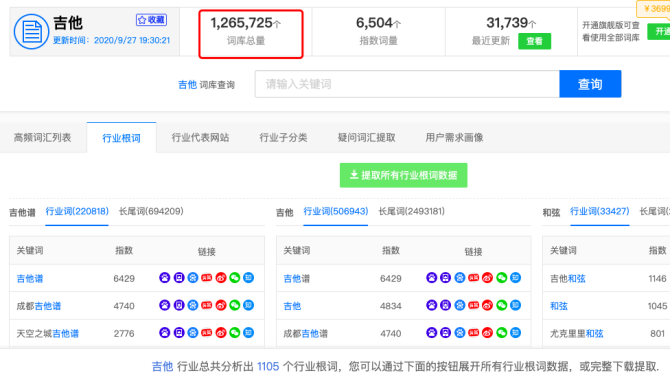Click index value 801 for 尤克里里和弦

tap(657, 333)
